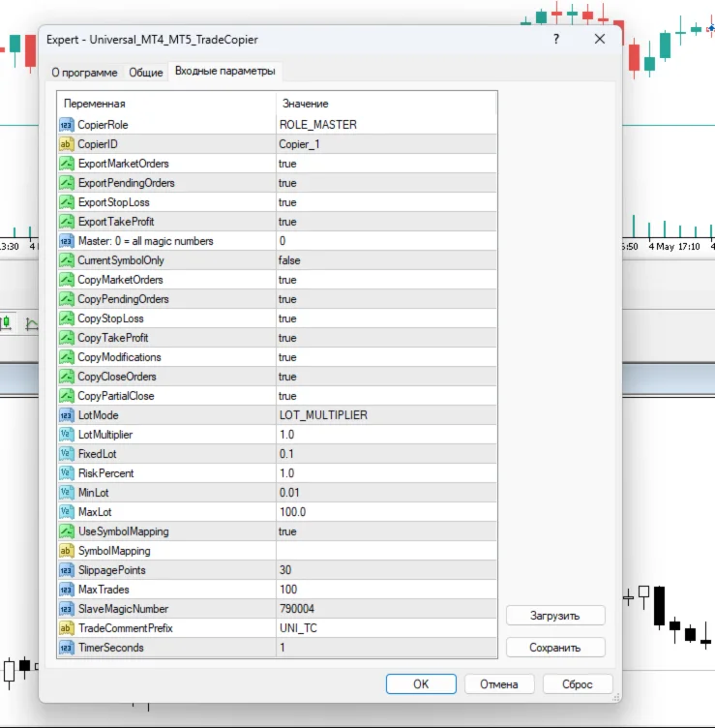Click the CopyTakeProfit boolean icon
The image size is (715, 728).
pyautogui.click(x=67, y=338)
